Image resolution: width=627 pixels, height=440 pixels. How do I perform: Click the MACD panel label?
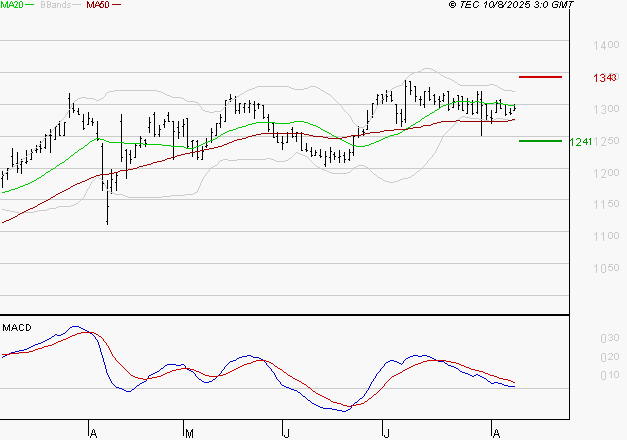[x=17, y=328]
